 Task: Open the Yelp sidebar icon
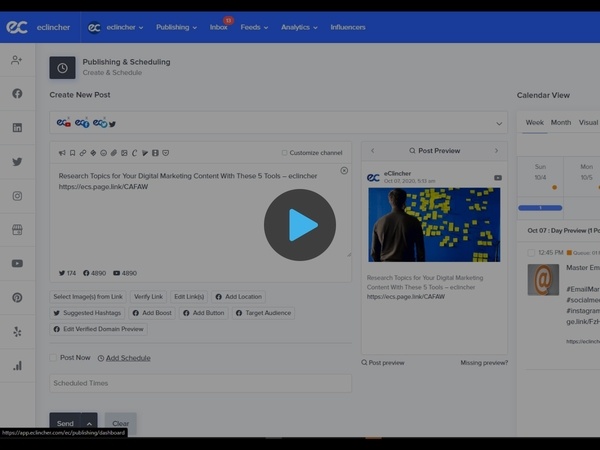[x=17, y=331]
